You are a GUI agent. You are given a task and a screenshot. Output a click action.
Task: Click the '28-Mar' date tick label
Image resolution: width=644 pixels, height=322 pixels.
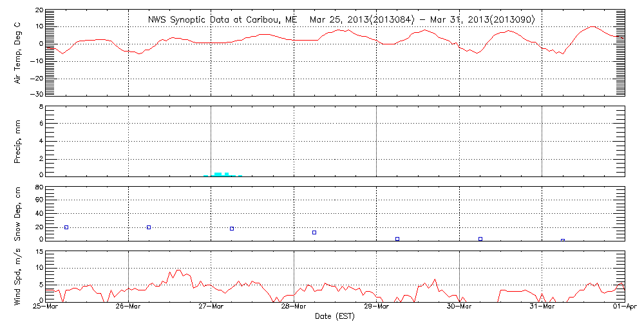(294, 308)
